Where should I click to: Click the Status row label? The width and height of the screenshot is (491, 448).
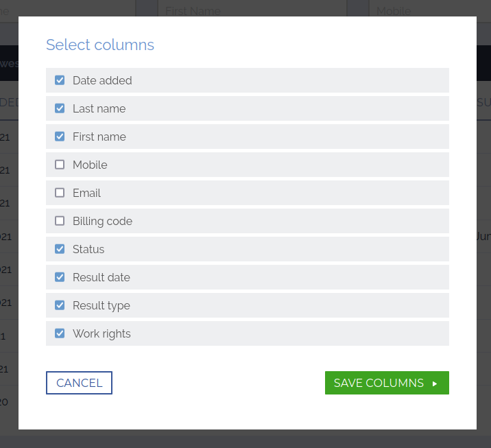tap(88, 249)
